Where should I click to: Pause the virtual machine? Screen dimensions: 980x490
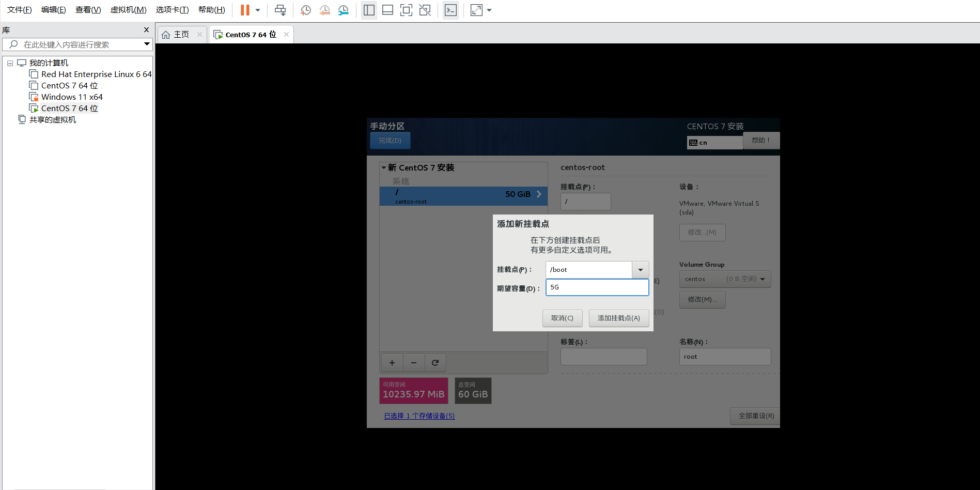click(245, 10)
